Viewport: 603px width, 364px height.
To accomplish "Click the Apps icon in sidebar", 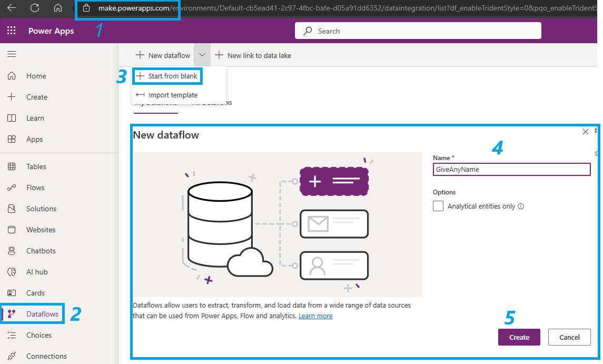I will click(12, 139).
